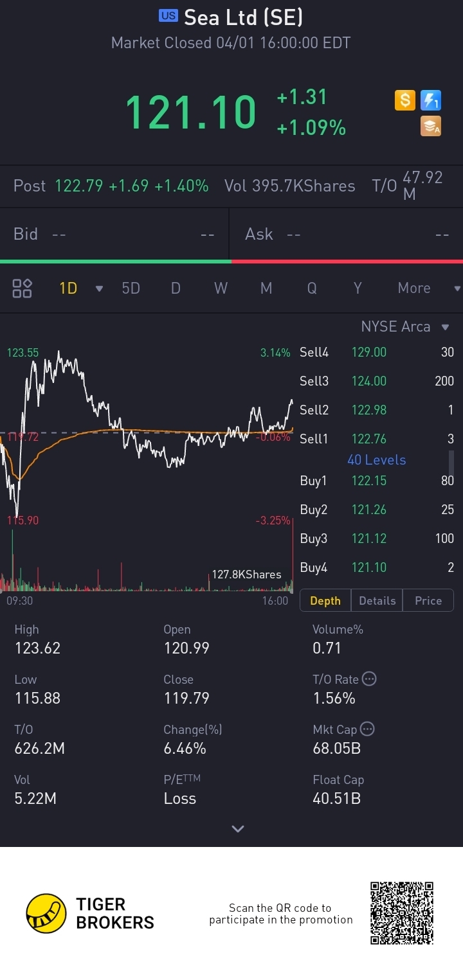463x980 pixels.
Task: Expand the 1D interval dropdown arrow
Action: point(99,289)
